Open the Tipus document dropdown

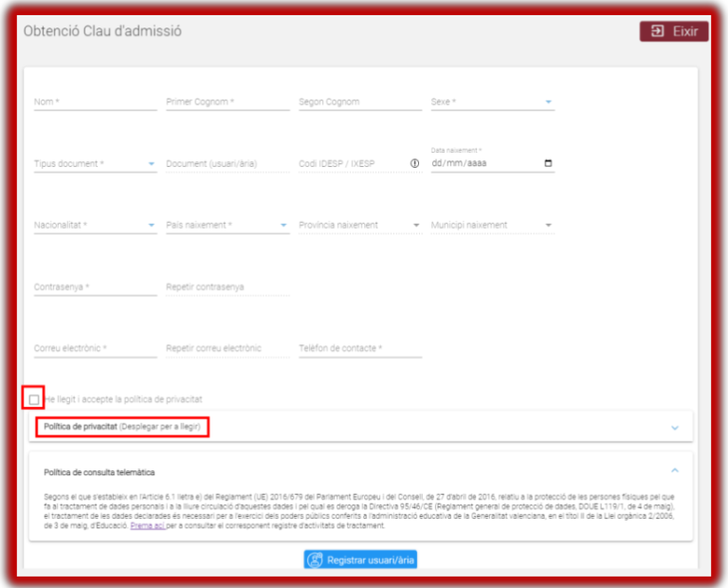(95, 164)
